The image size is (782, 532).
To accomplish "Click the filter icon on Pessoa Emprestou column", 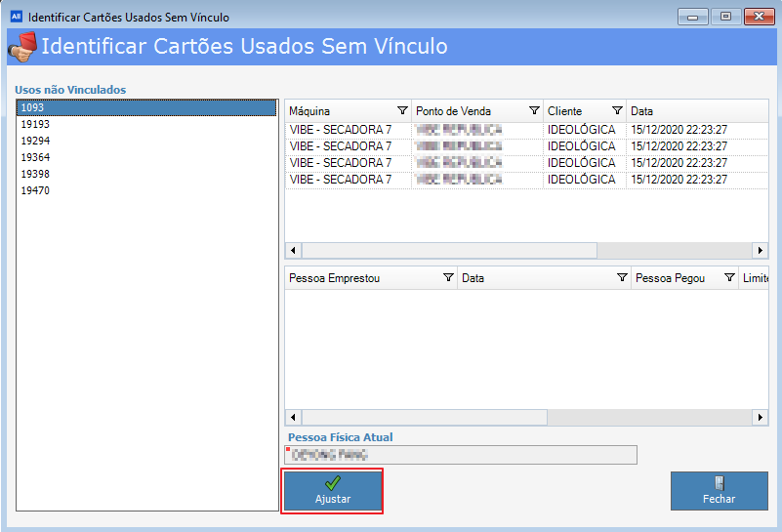I will tap(448, 278).
